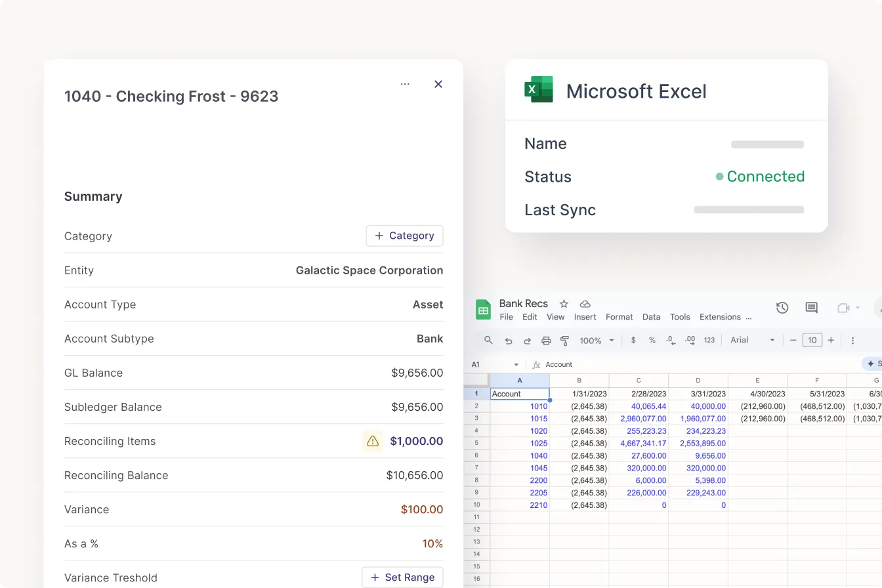
Task: Click account number 2205 in sheet
Action: (520, 493)
